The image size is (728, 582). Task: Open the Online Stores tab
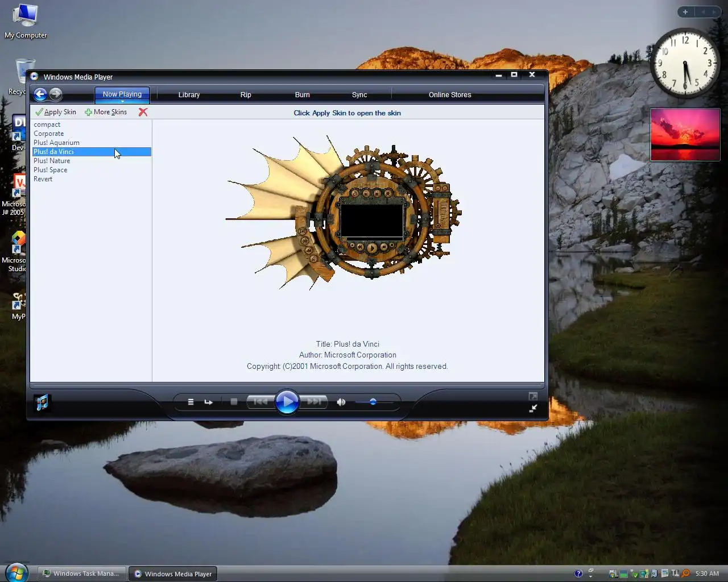point(450,95)
